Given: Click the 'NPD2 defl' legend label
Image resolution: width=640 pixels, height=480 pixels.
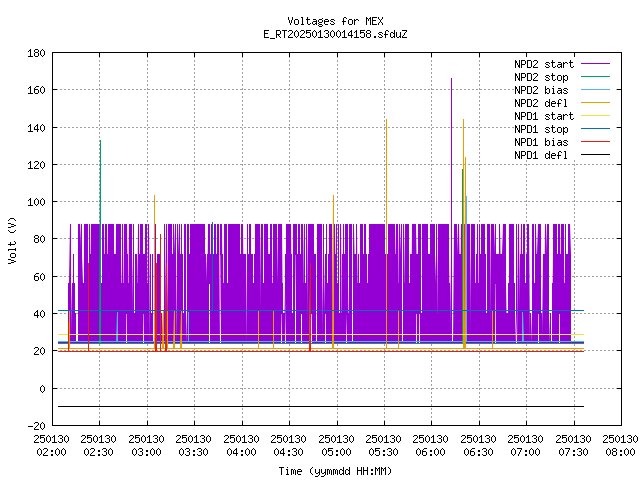Looking at the screenshot, I should pos(541,103).
